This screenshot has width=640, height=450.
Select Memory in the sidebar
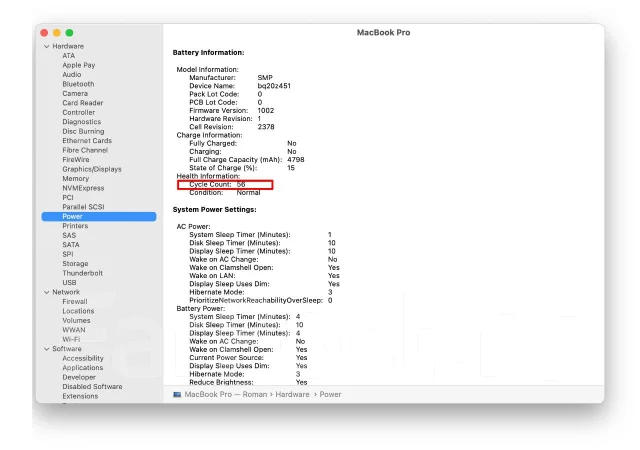pos(76,178)
